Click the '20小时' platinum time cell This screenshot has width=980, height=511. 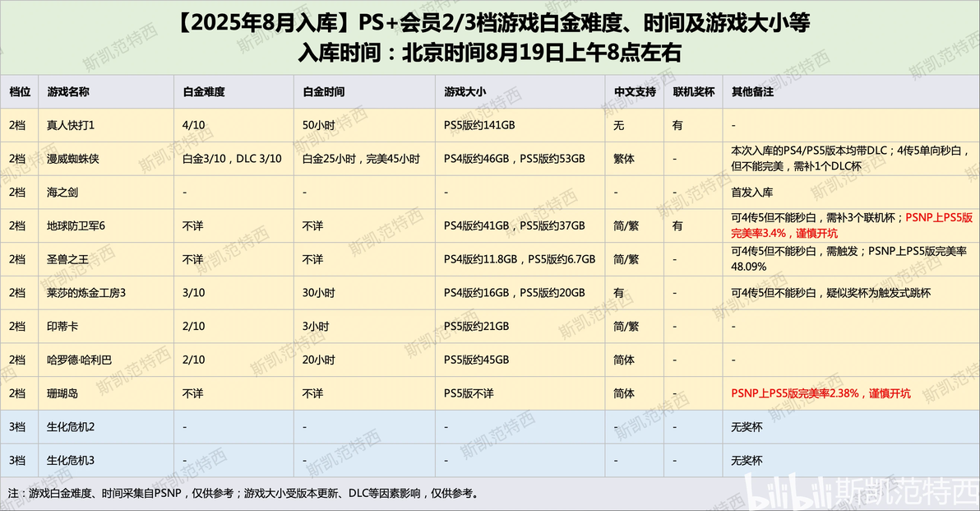pyautogui.click(x=319, y=360)
